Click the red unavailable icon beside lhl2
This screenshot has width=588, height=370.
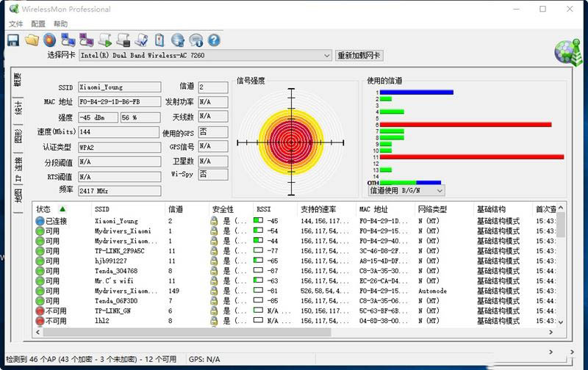(40, 321)
